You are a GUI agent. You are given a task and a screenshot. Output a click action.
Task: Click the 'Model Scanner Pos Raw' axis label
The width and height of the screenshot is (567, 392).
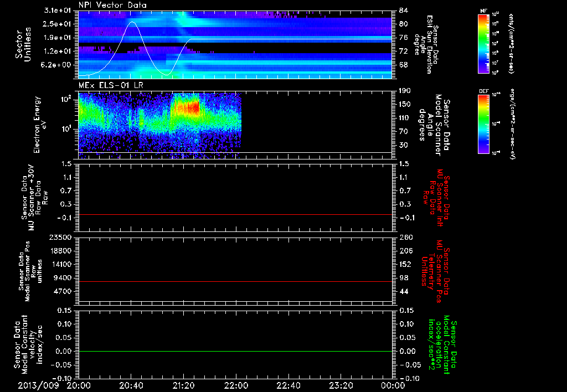point(30,271)
